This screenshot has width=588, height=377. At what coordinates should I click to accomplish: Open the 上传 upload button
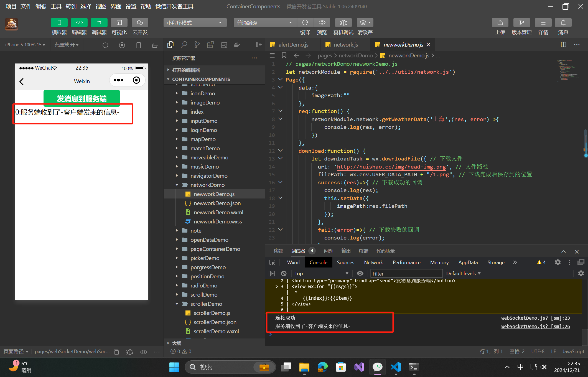[x=500, y=23]
